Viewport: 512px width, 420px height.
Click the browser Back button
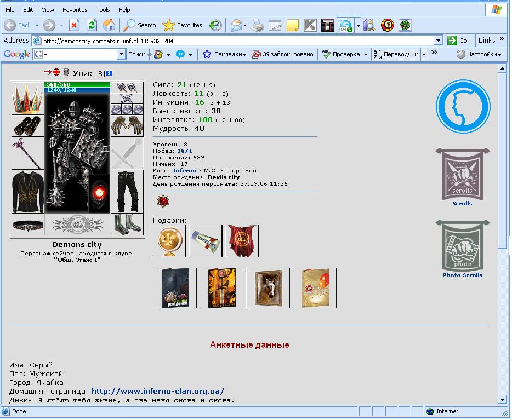[x=18, y=25]
